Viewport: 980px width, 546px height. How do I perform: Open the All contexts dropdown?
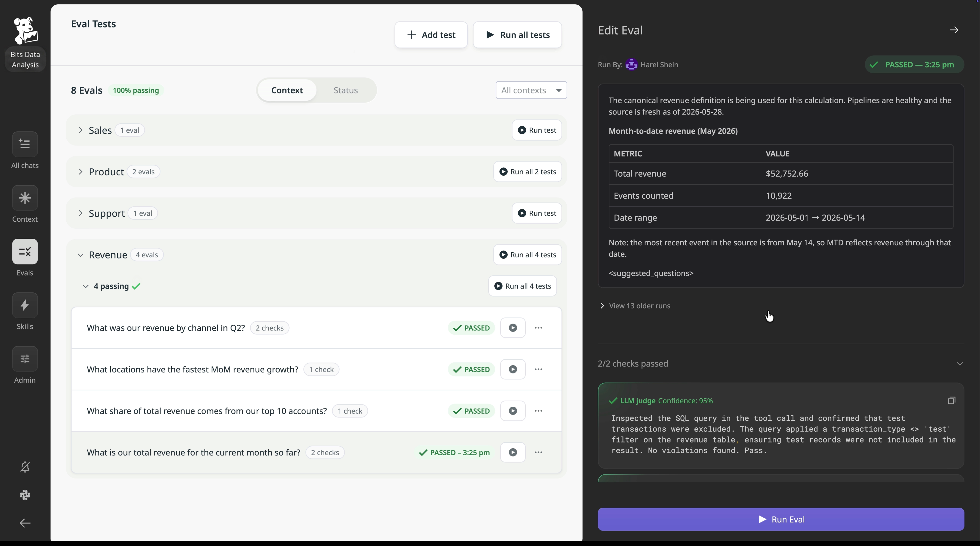[x=531, y=90]
